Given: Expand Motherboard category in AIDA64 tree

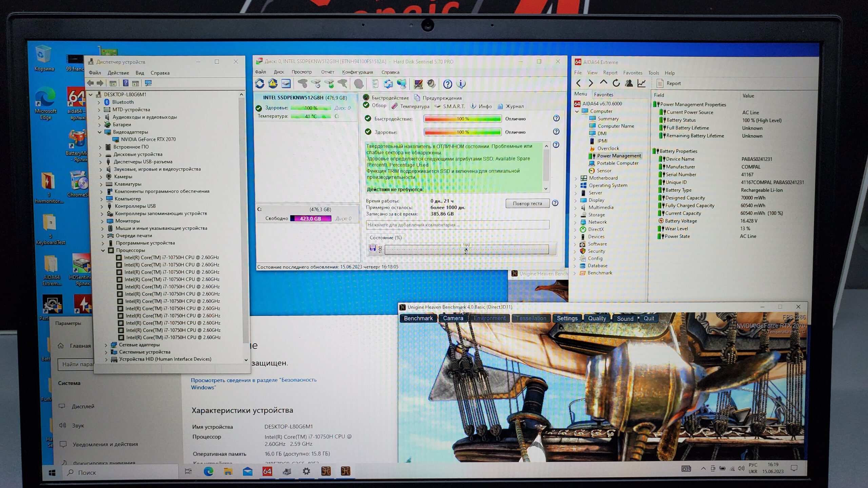Looking at the screenshot, I should click(x=576, y=178).
